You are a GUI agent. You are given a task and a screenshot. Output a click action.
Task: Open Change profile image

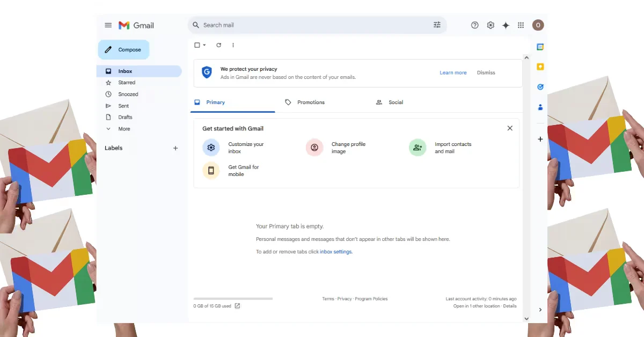pos(336,148)
